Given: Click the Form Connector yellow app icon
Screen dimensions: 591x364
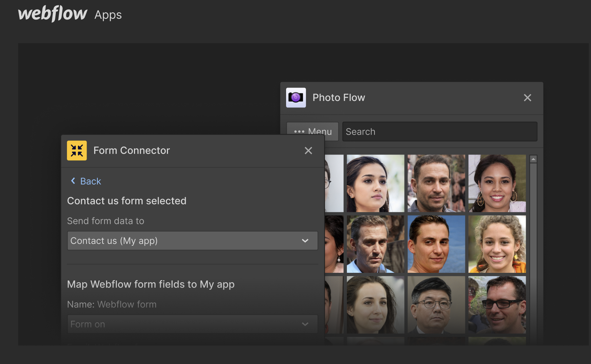Looking at the screenshot, I should tap(77, 151).
